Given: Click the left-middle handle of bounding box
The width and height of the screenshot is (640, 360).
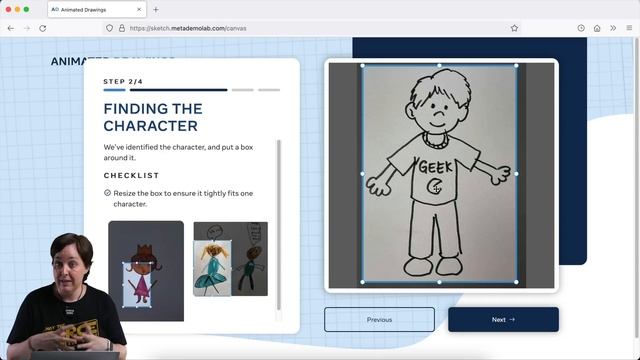Looking at the screenshot, I should tap(362, 174).
